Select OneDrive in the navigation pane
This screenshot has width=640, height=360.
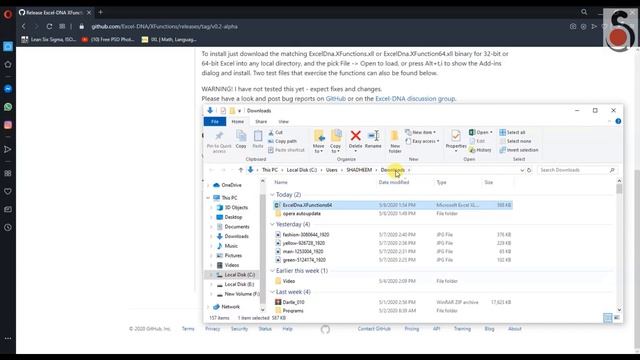point(231,185)
